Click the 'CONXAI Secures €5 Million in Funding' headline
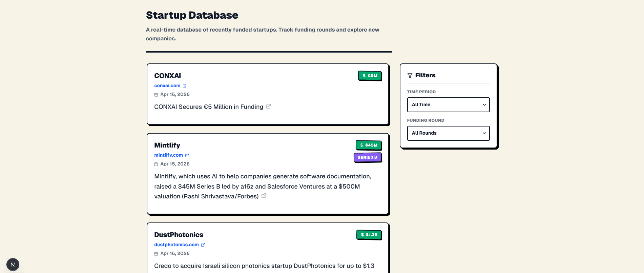Screen dimensions: 644x273 (209, 107)
